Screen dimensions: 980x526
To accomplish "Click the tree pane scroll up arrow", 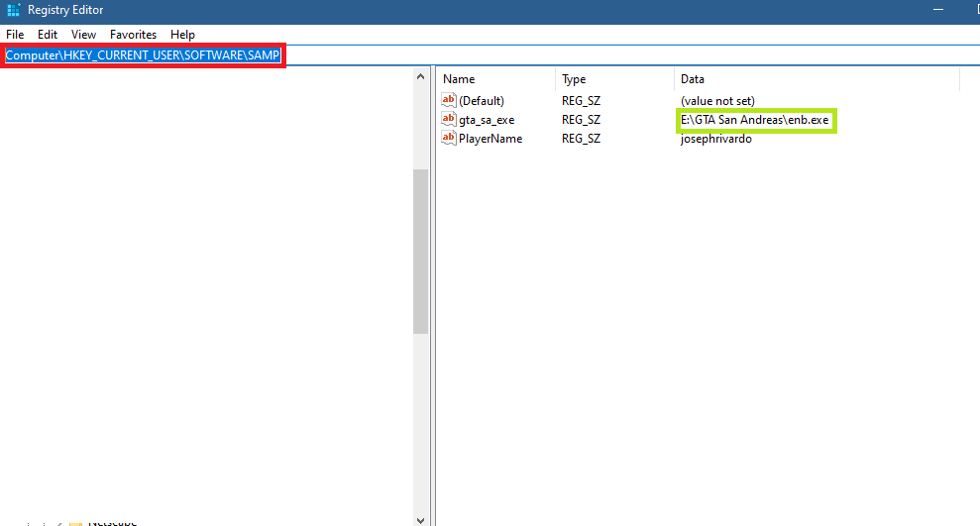I will [x=420, y=77].
